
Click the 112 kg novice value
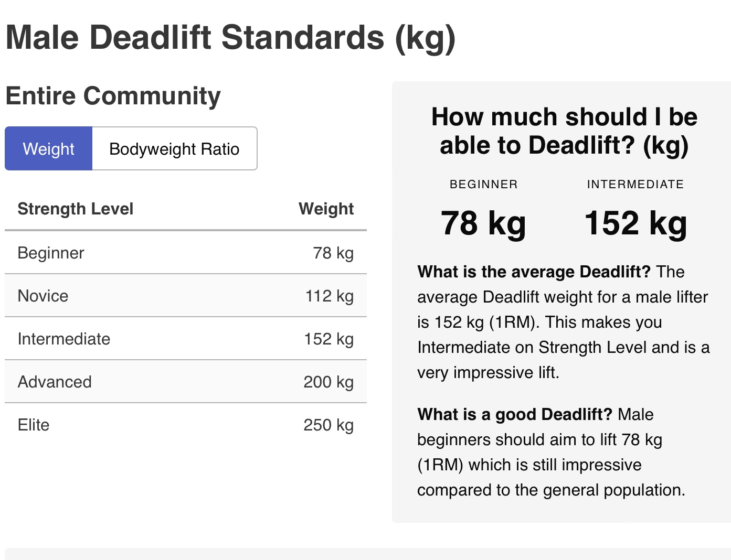pyautogui.click(x=330, y=296)
